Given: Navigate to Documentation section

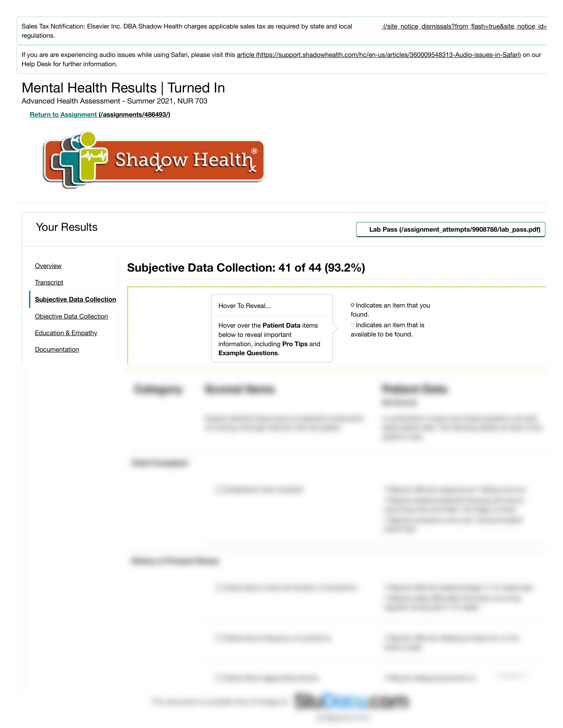Looking at the screenshot, I should 57,349.
